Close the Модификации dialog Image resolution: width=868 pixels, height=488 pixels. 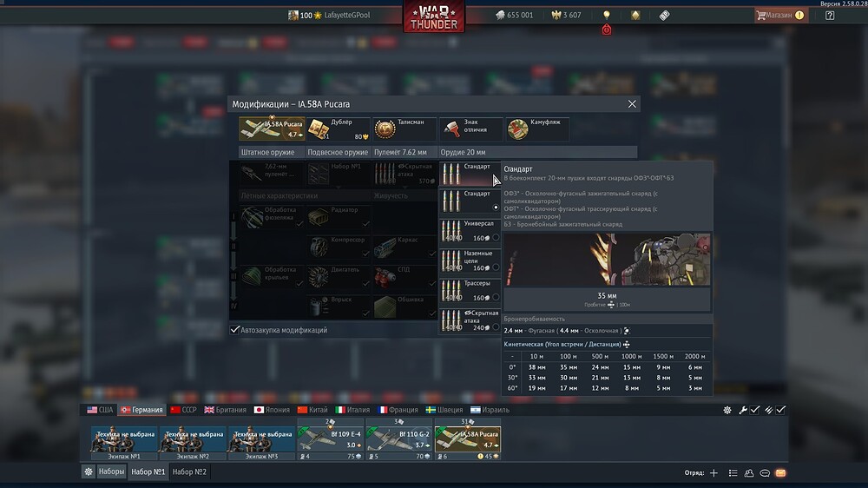pyautogui.click(x=632, y=104)
